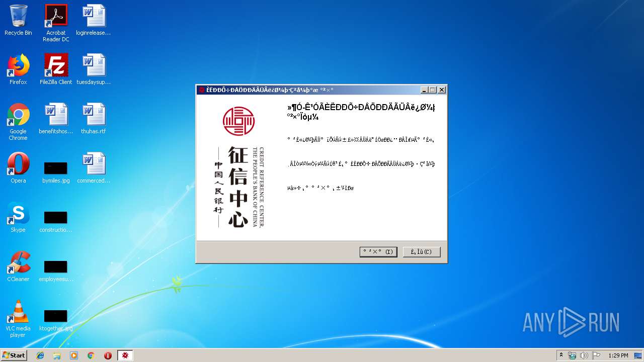The height and width of the screenshot is (362, 644).
Task: Maximize the installer dialog window
Action: 432,90
